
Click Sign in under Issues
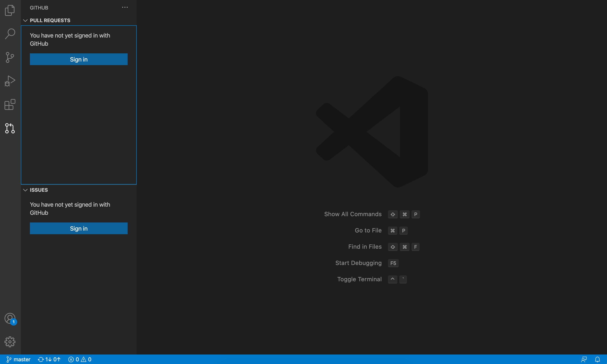click(79, 228)
